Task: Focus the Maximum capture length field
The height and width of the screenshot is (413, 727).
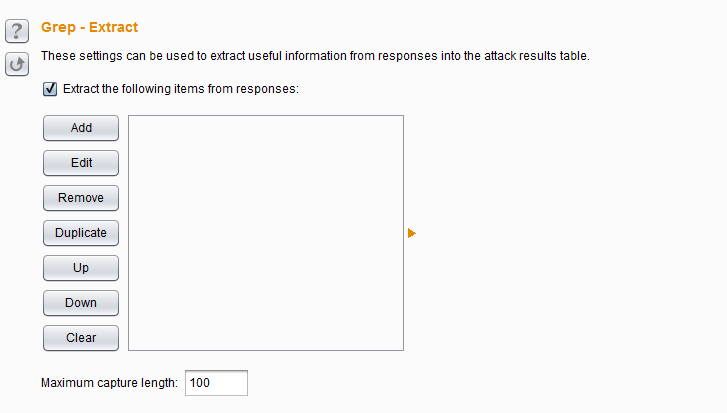Action: 215,383
